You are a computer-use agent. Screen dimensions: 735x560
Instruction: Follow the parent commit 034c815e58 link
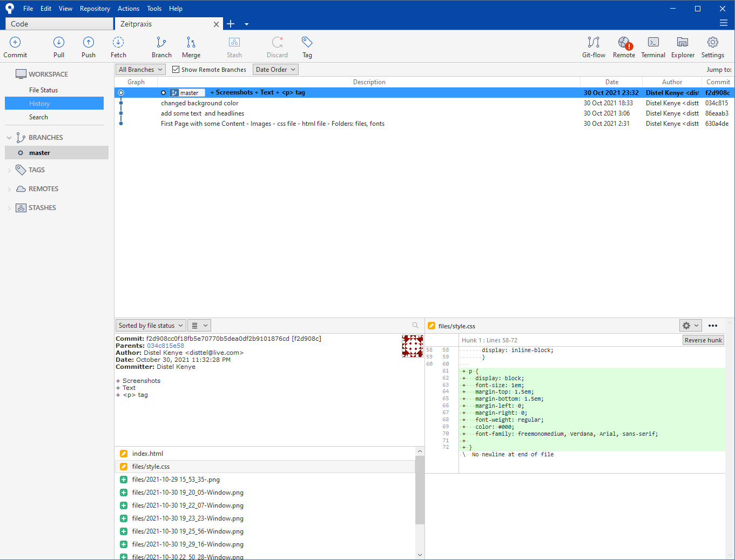pos(165,346)
